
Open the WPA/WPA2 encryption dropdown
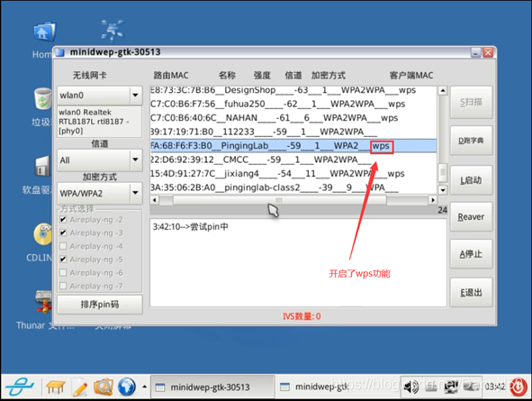[135, 193]
